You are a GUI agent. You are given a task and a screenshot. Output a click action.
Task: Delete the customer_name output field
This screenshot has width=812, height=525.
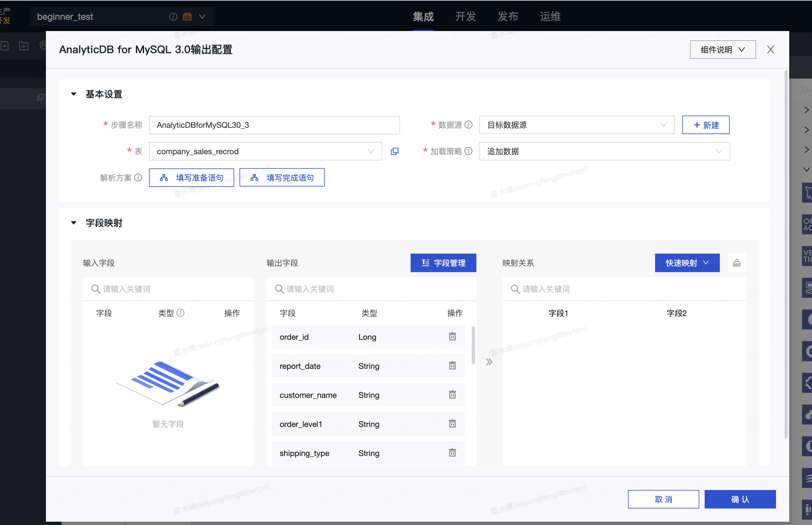click(x=452, y=395)
